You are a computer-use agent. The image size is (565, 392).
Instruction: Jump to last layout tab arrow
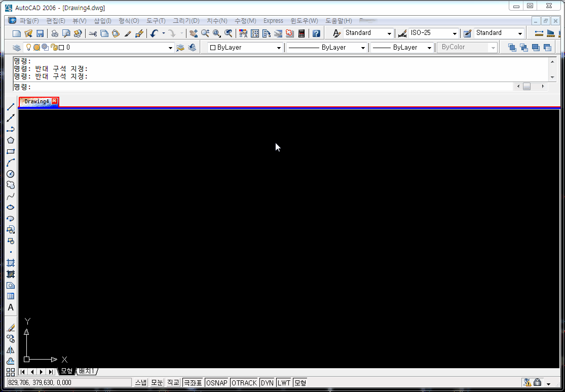click(x=51, y=371)
